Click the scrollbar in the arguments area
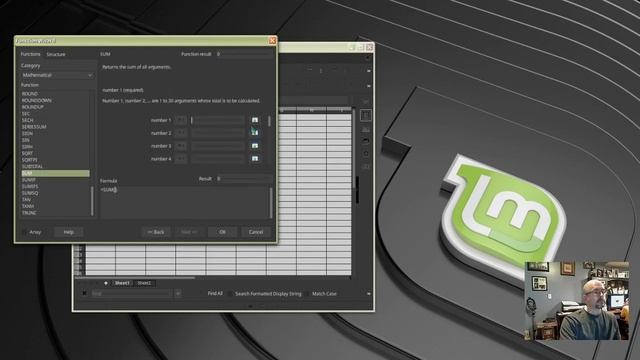Screen dimensions: 640x360 coord(269,121)
